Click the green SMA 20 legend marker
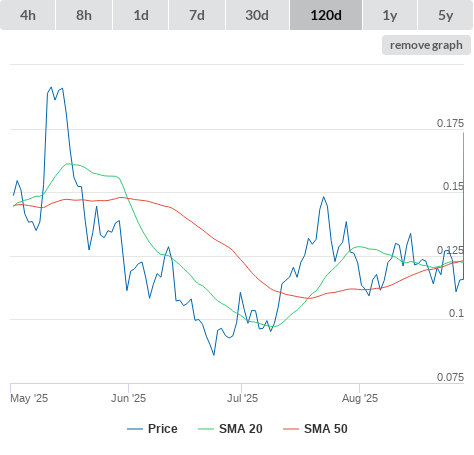This screenshot has height=455, width=474. [x=206, y=429]
